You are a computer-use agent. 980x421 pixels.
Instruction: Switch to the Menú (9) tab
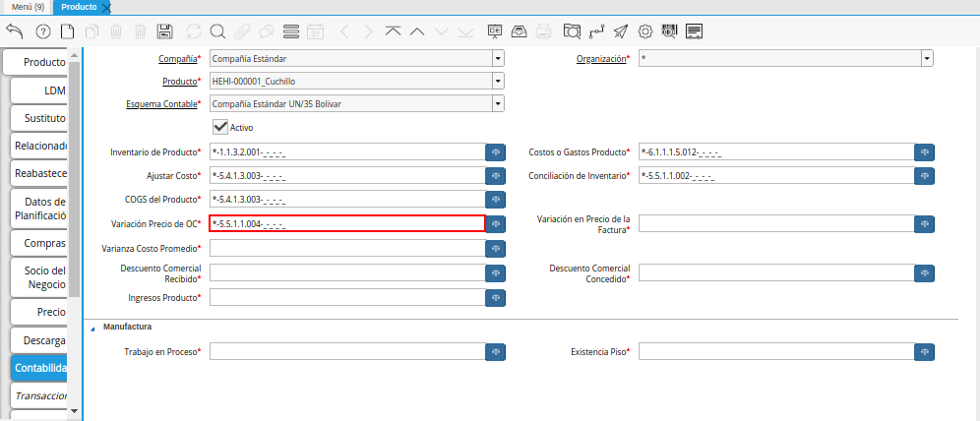27,7
